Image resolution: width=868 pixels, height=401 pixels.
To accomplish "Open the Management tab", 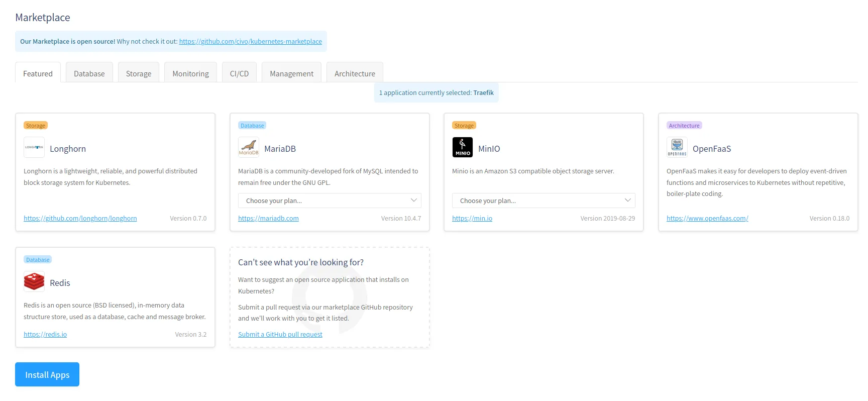I will [291, 73].
